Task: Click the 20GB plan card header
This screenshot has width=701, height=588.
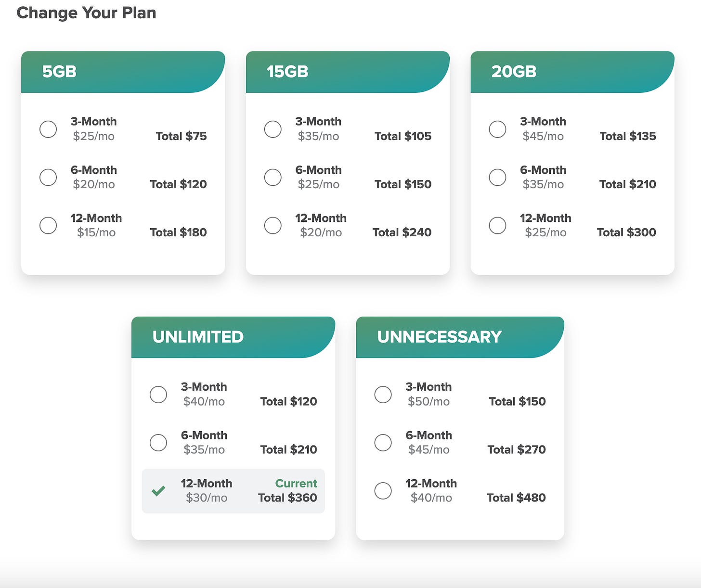Action: [572, 72]
